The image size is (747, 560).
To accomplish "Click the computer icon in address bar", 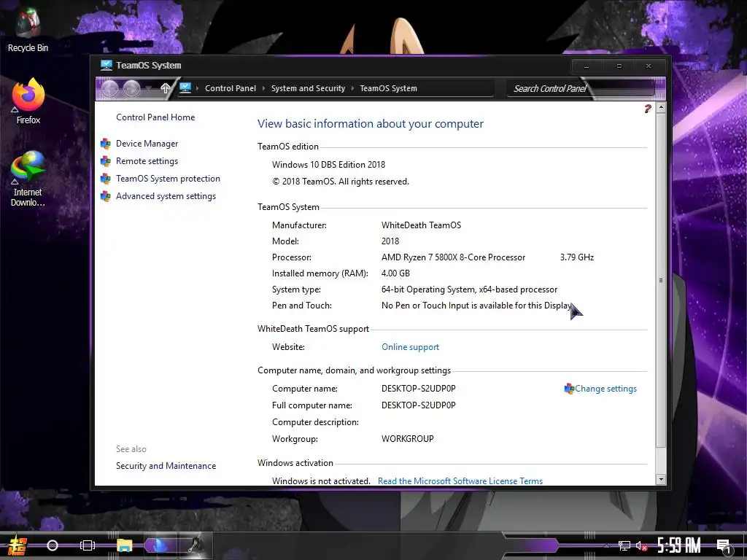I will (x=185, y=88).
